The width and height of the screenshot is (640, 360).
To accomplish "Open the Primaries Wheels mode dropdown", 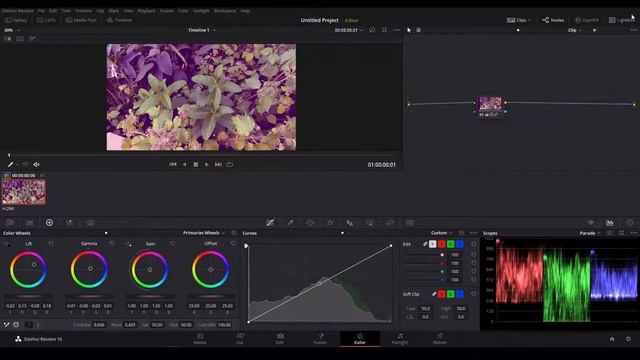I will point(204,233).
